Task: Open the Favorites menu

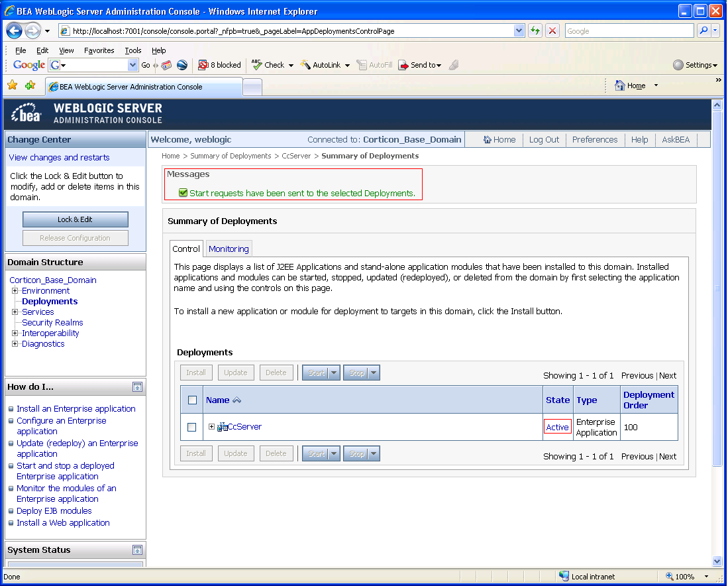Action: 99,50
